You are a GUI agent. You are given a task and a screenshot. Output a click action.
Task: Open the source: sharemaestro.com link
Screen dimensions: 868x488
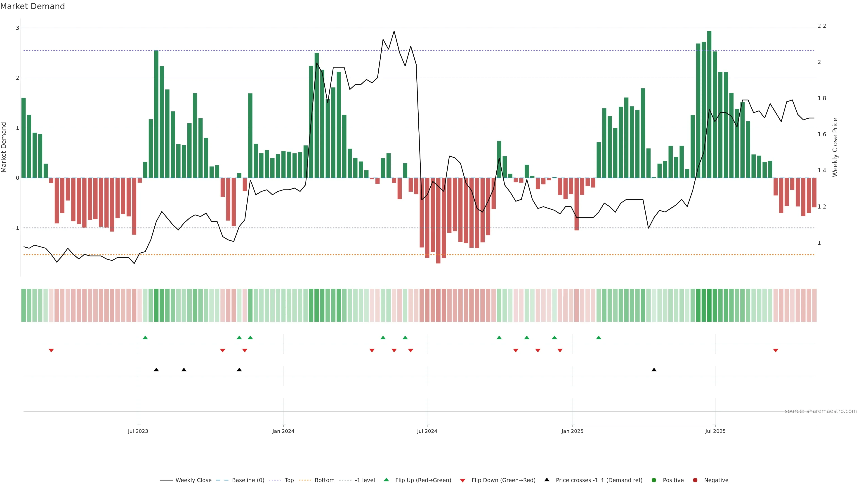821,411
